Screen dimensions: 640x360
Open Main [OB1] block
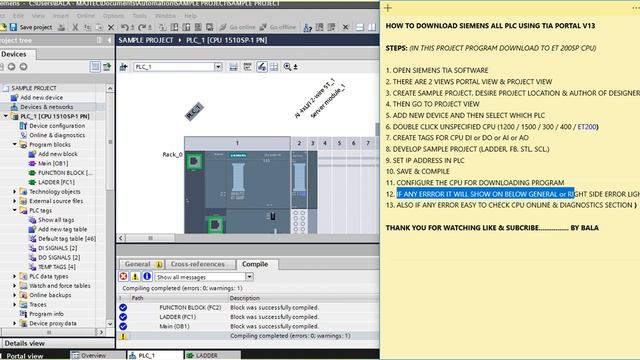point(53,163)
